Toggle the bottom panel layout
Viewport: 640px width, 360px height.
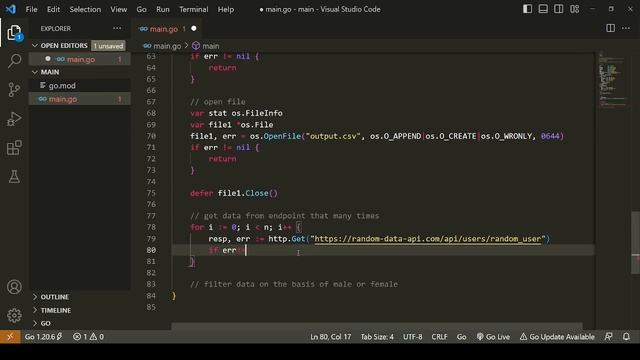pyautogui.click(x=543, y=9)
